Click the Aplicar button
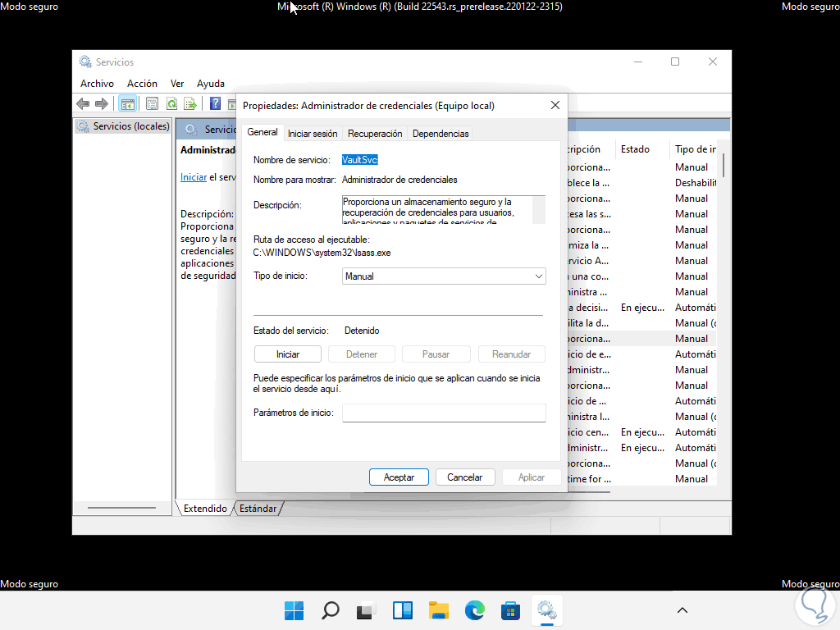 [x=531, y=477]
